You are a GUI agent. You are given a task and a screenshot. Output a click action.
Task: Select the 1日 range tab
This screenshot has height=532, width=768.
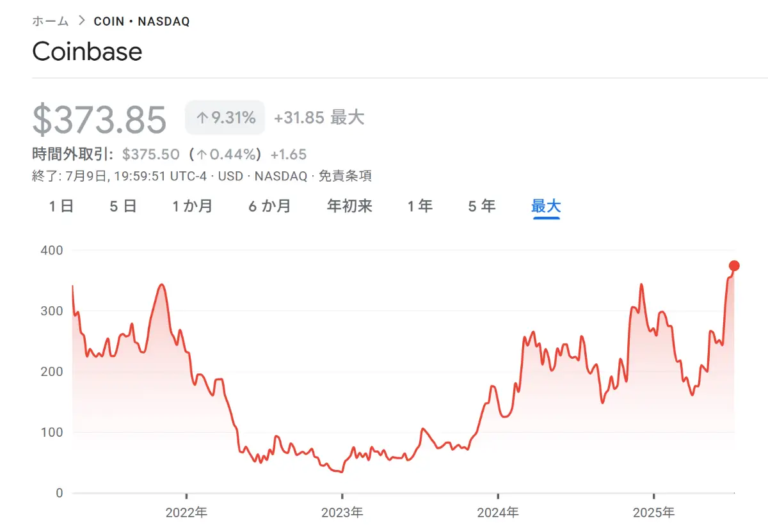click(61, 206)
